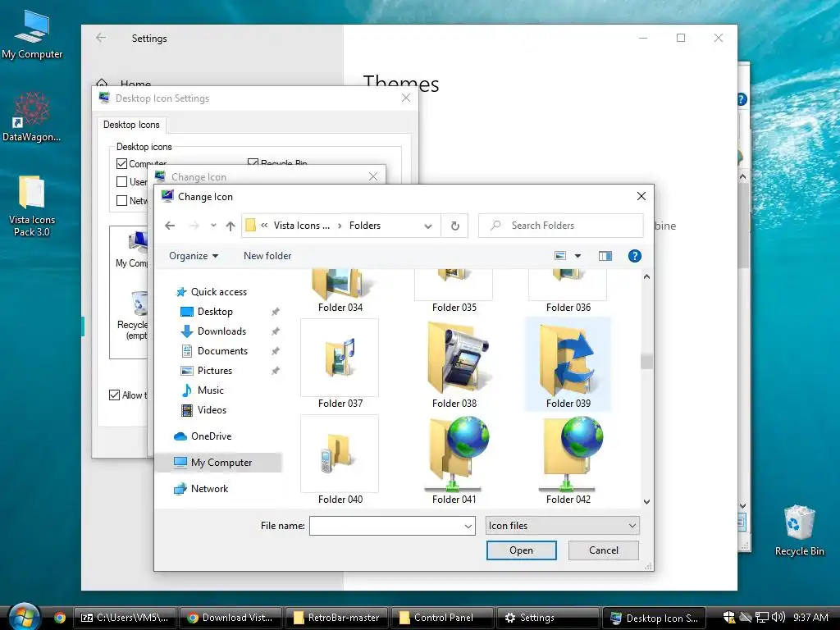Image resolution: width=840 pixels, height=630 pixels.
Task: Open Downloads in the navigation pane
Action: click(213, 331)
